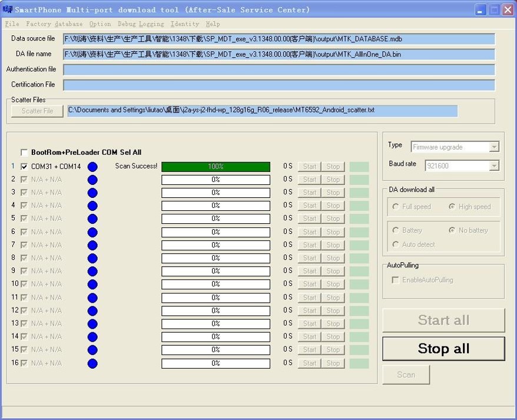Click the 0% progress bar in row 16
The height and width of the screenshot is (420, 517).
216,363
